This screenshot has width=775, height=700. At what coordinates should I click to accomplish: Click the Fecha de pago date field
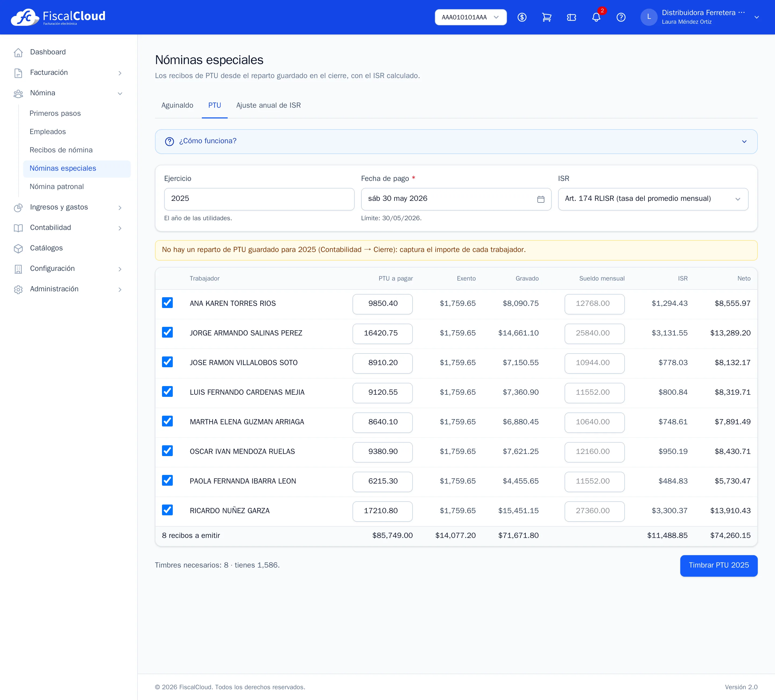point(456,199)
